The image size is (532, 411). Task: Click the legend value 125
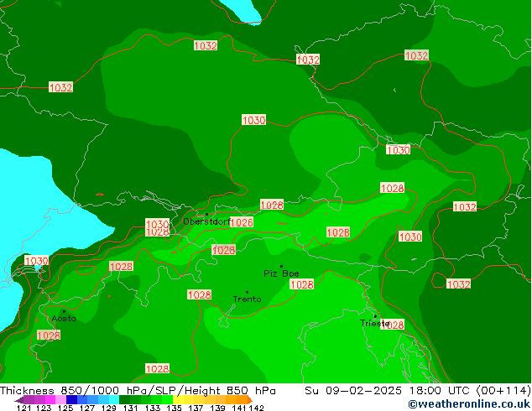[65, 408]
